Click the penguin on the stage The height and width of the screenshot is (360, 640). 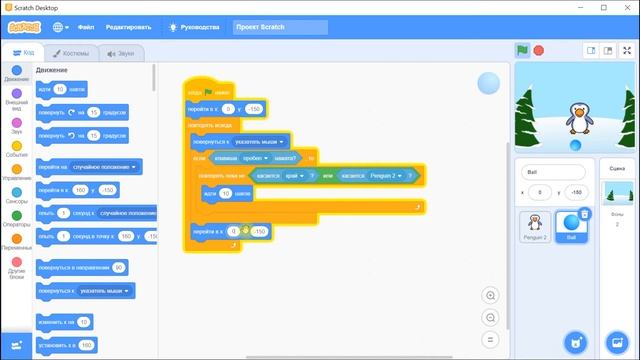tap(580, 118)
